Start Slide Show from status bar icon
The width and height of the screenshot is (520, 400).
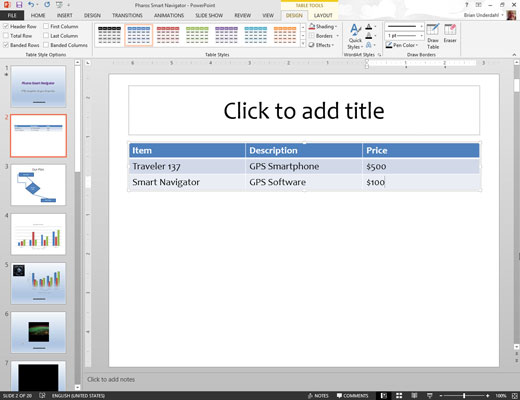click(x=430, y=396)
